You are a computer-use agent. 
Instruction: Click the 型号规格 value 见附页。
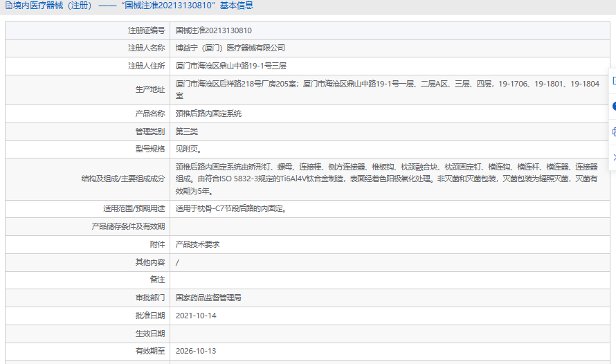189,149
